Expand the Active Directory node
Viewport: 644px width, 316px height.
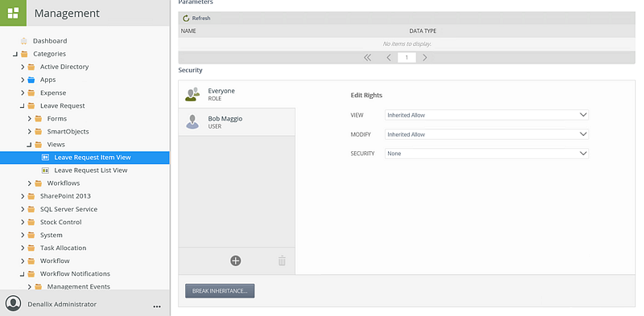pos(23,67)
